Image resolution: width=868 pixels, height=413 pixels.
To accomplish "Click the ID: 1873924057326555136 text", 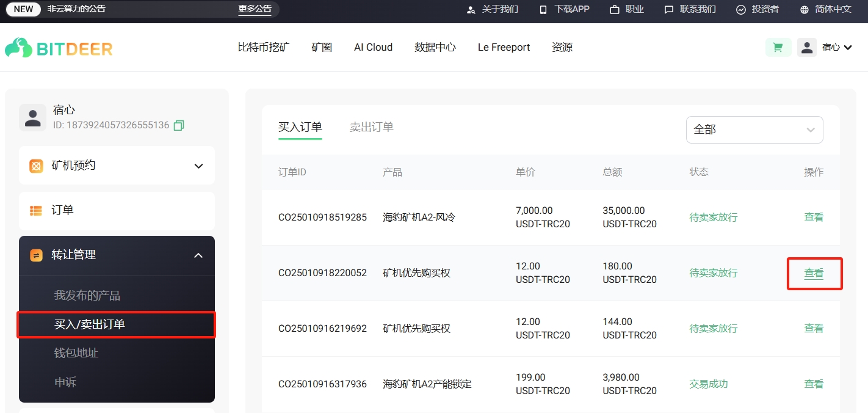I will [x=111, y=125].
